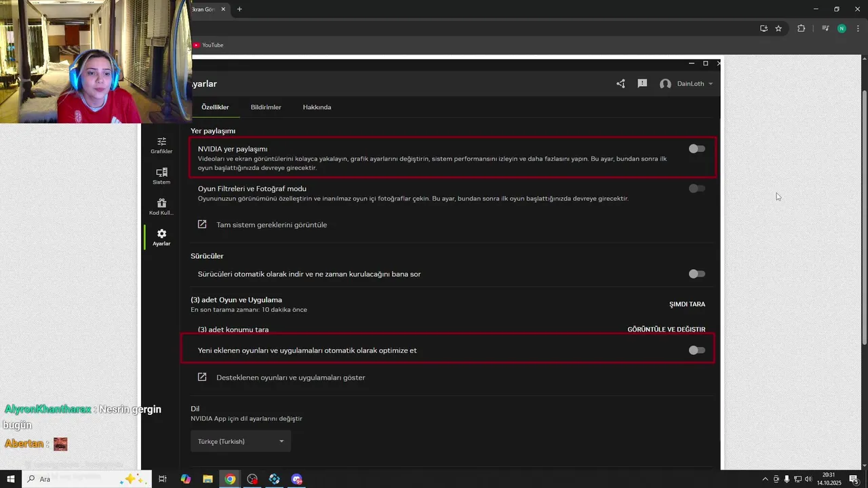The height and width of the screenshot is (488, 868).
Task: Click the volume icon in system tray
Action: (x=809, y=479)
